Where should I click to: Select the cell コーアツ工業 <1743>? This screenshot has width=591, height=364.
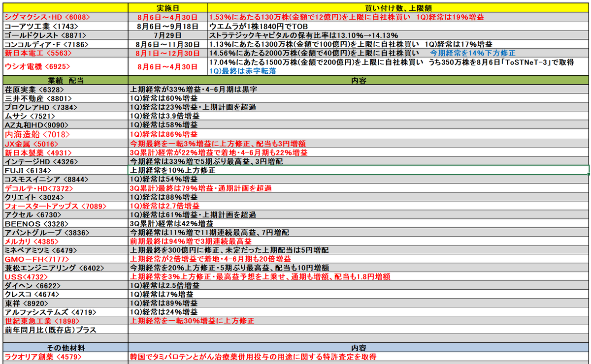click(65, 26)
